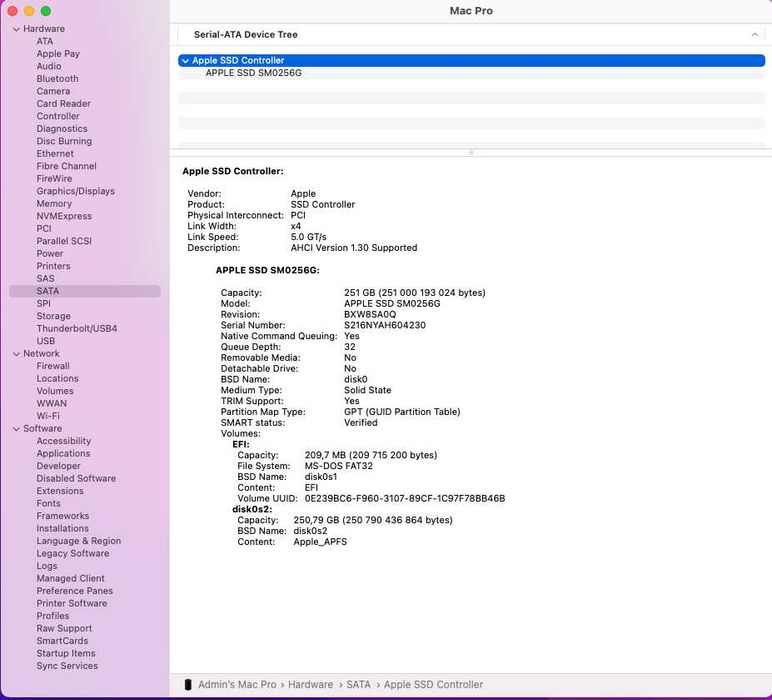Select Profiles in the sidebar

pos(53,616)
